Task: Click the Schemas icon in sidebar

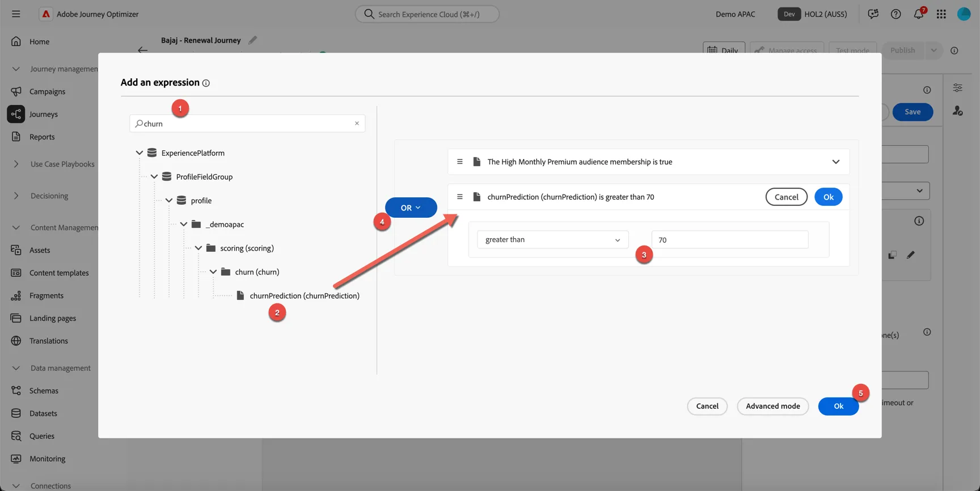Action: tap(16, 391)
